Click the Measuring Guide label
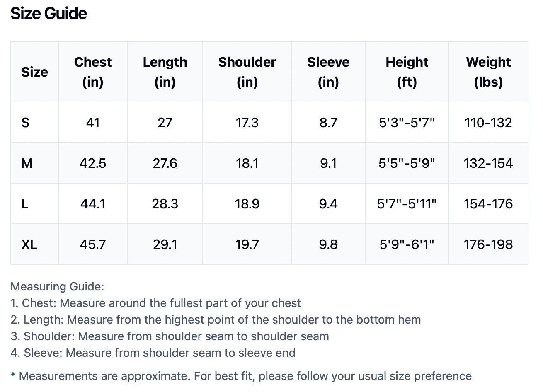Screen dimensions: 543x392 tap(57, 286)
